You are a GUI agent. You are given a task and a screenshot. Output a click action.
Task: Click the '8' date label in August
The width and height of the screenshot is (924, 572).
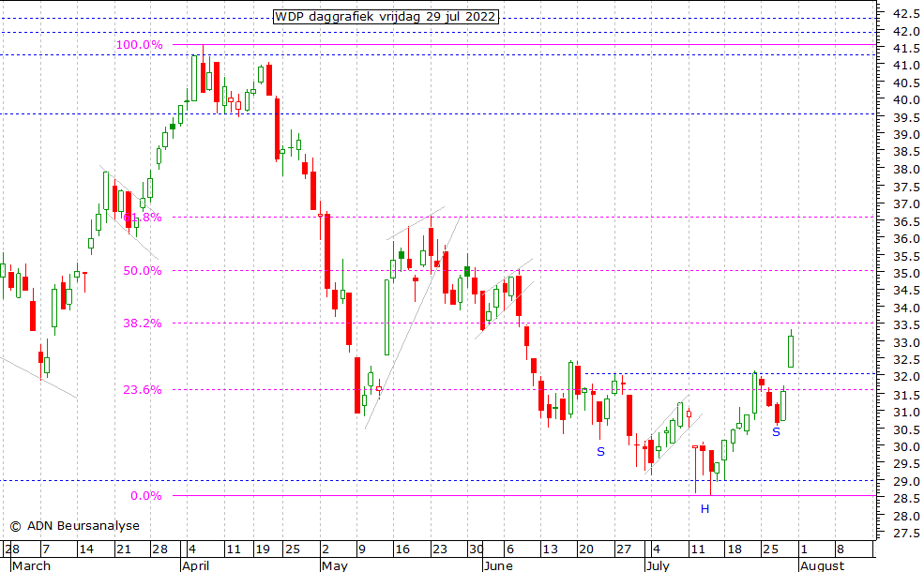tap(841, 549)
